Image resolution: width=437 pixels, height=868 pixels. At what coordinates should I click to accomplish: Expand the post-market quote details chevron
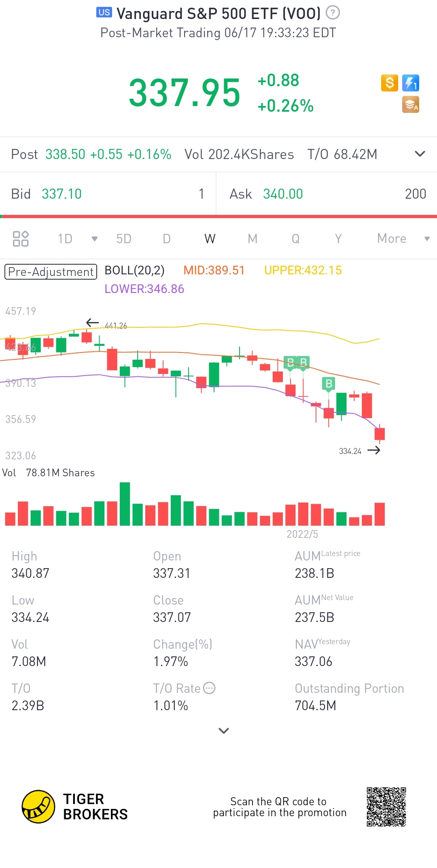pyautogui.click(x=420, y=154)
